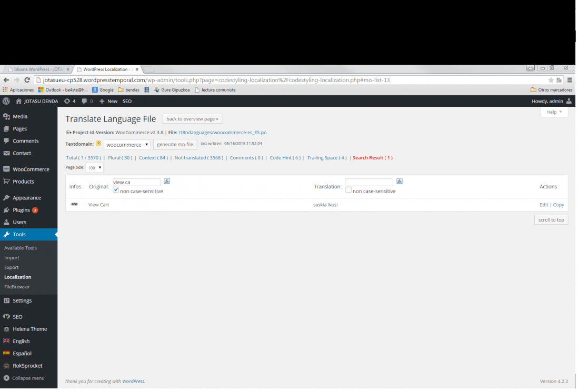This screenshot has width=579, height=392.
Task: Open the New content menu in admin bar
Action: 109,102
